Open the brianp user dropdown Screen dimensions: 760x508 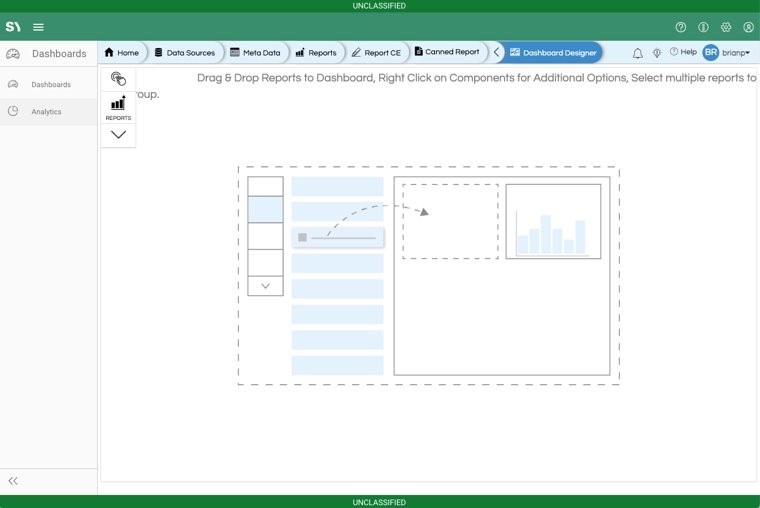[727, 53]
